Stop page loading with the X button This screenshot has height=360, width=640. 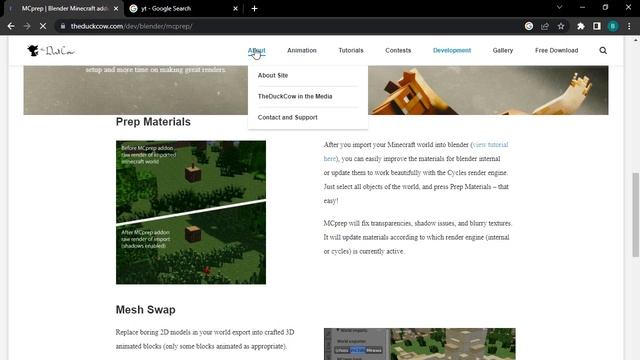[43, 26]
